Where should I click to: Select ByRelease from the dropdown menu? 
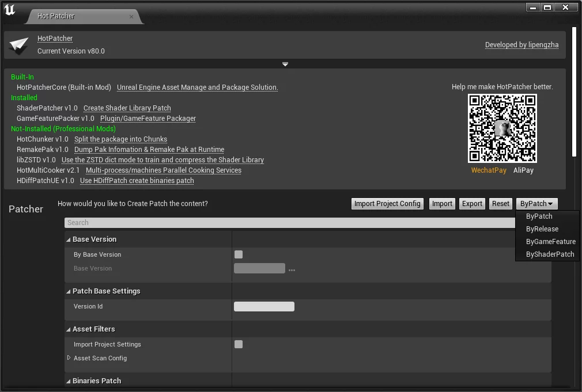pyautogui.click(x=542, y=229)
